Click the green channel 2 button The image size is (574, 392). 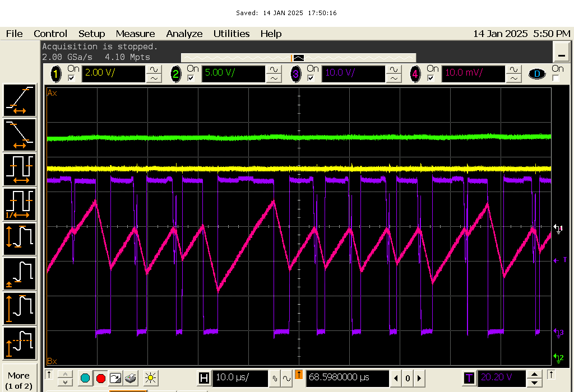point(175,74)
